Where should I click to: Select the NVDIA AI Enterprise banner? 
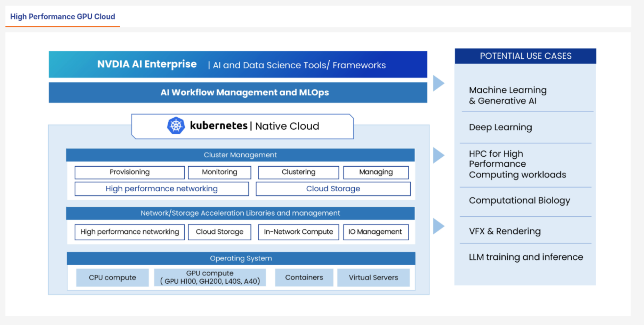tap(238, 65)
